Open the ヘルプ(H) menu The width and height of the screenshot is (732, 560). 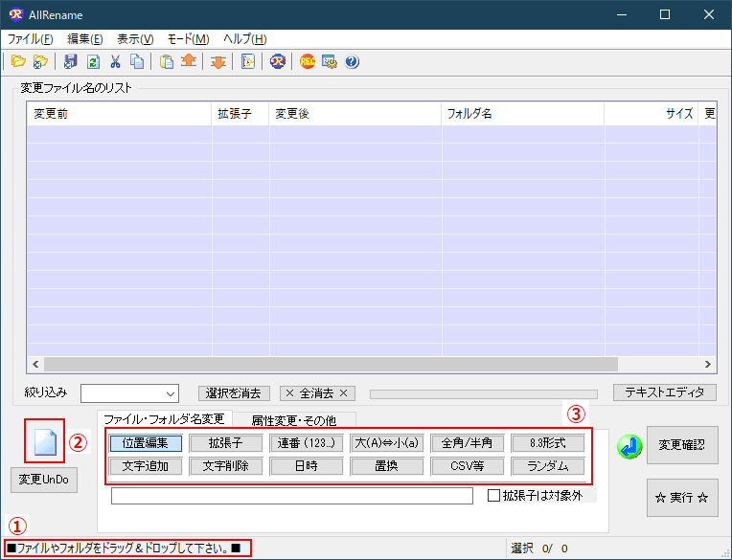245,39
